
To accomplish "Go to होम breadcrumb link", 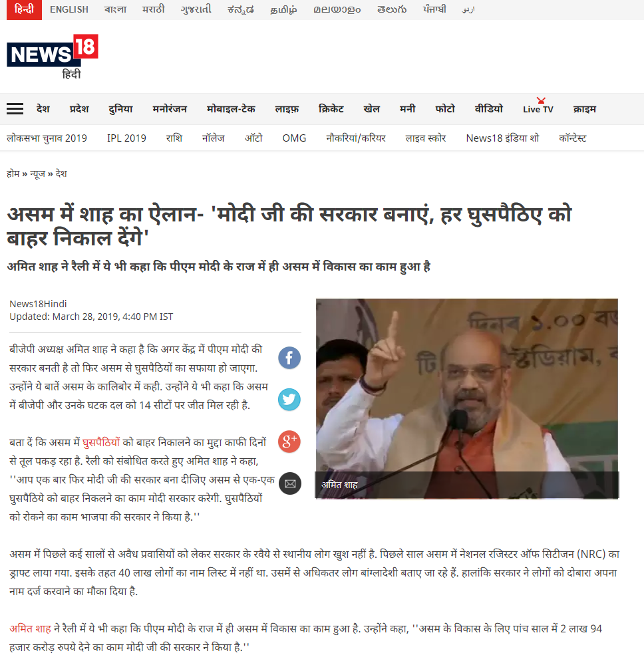I will (x=13, y=174).
